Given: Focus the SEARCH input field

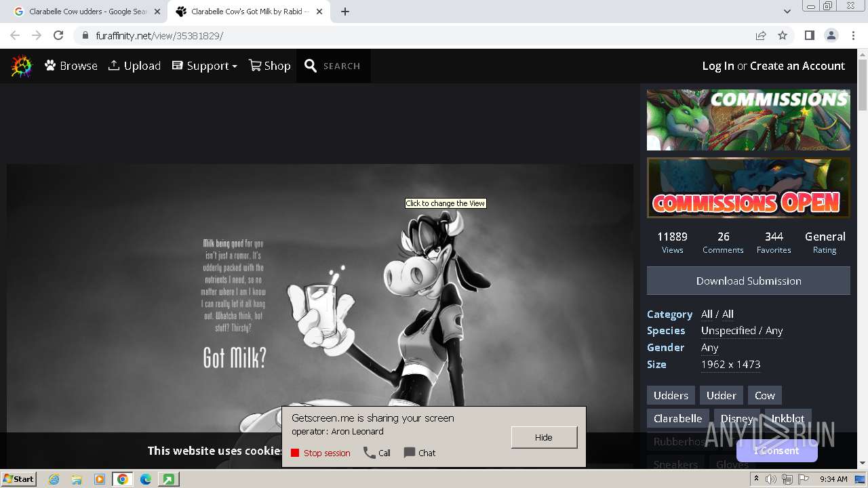Looking at the screenshot, I should 342,66.
